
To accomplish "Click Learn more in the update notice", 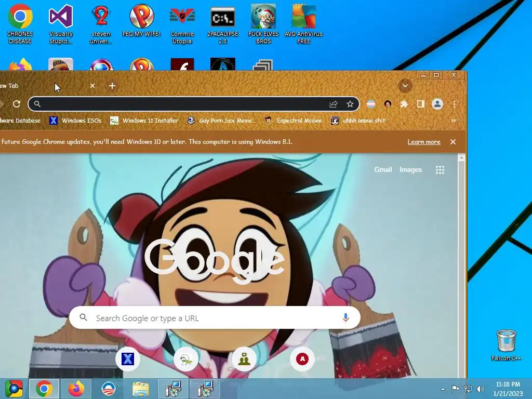I will tap(424, 142).
